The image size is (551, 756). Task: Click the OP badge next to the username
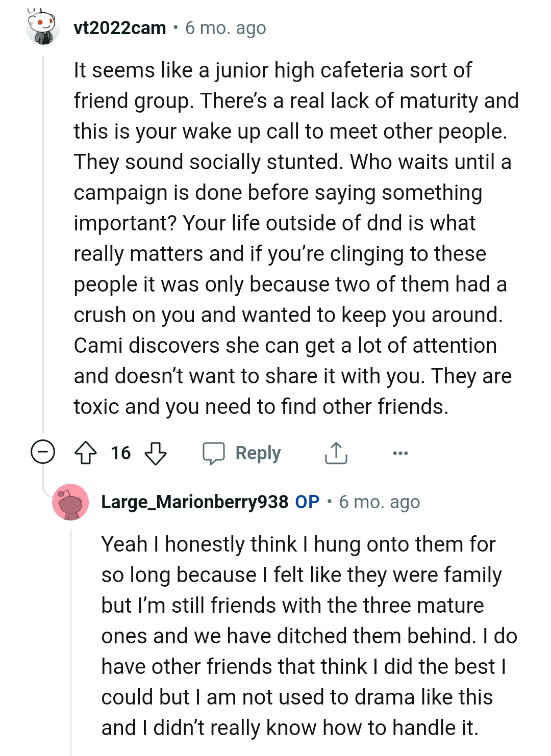coord(306,502)
